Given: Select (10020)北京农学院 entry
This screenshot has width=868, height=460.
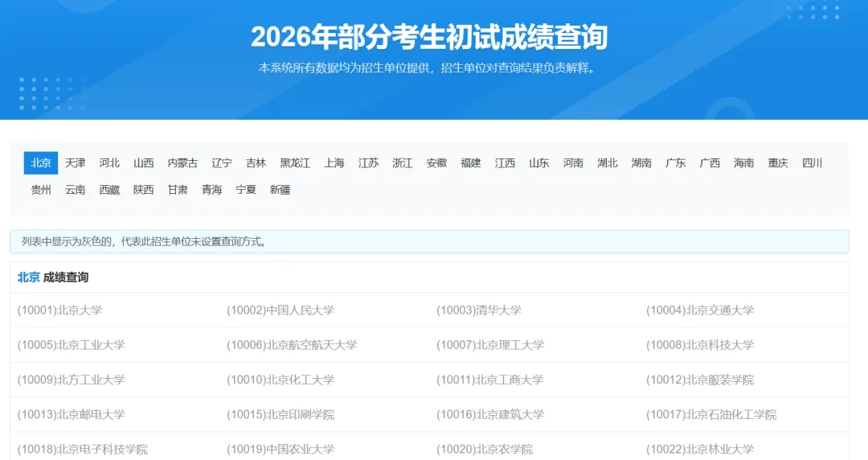Looking at the screenshot, I should coord(485,450).
